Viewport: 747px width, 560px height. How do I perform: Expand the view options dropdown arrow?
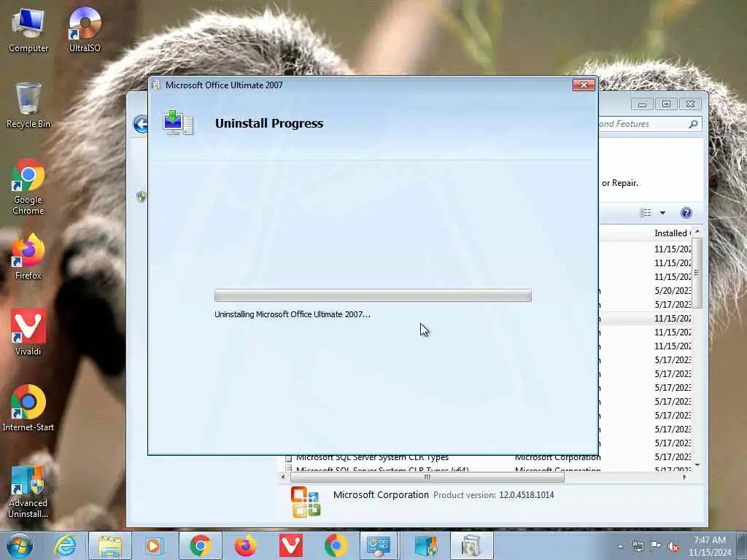662,213
